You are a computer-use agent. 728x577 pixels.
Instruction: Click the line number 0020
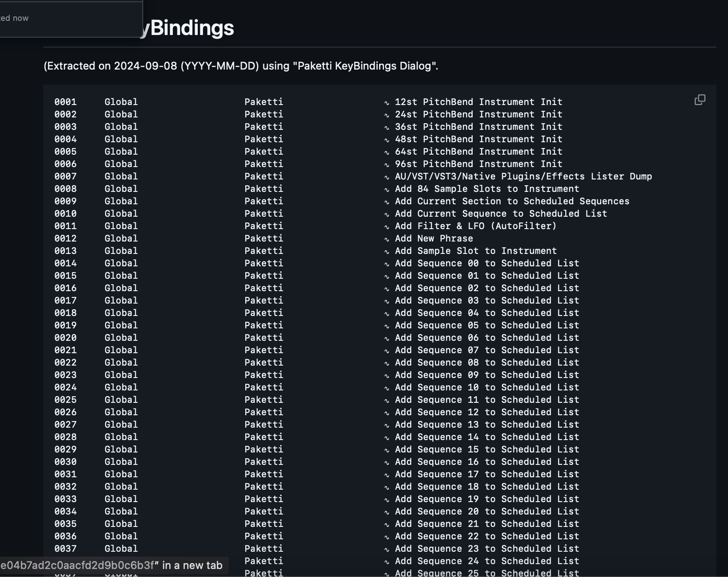66,338
